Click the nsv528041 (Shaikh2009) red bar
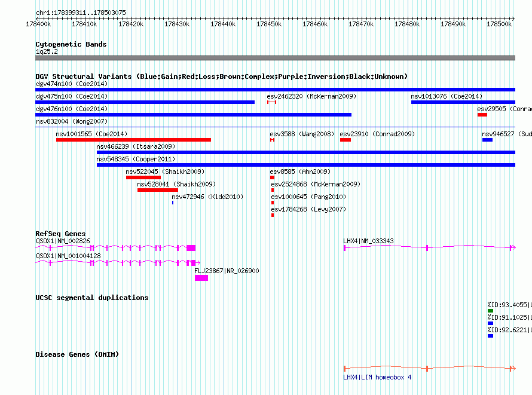 click(157, 190)
